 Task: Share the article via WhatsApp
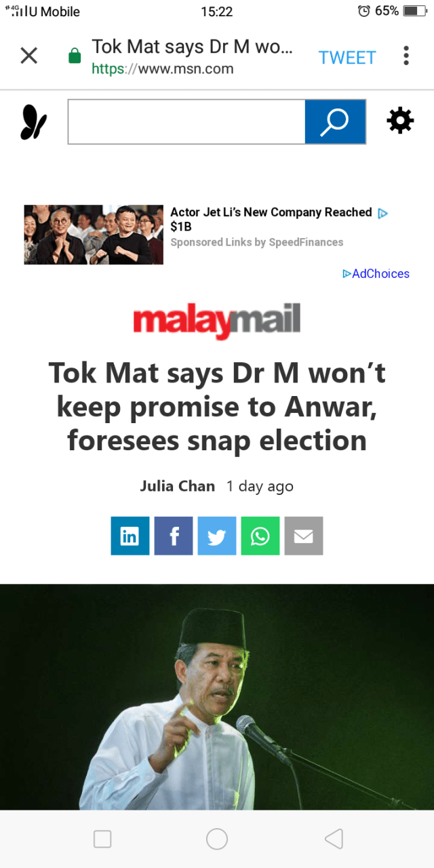pos(260,536)
